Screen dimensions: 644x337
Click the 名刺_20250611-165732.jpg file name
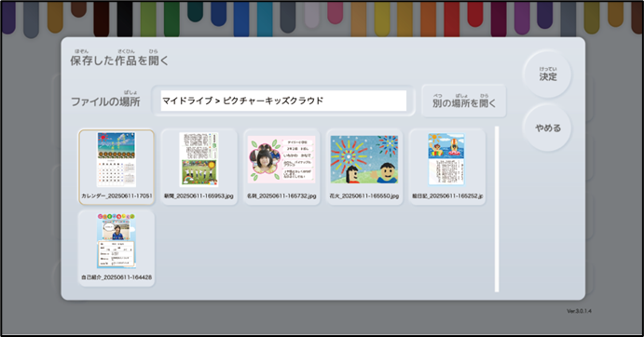[x=281, y=196]
